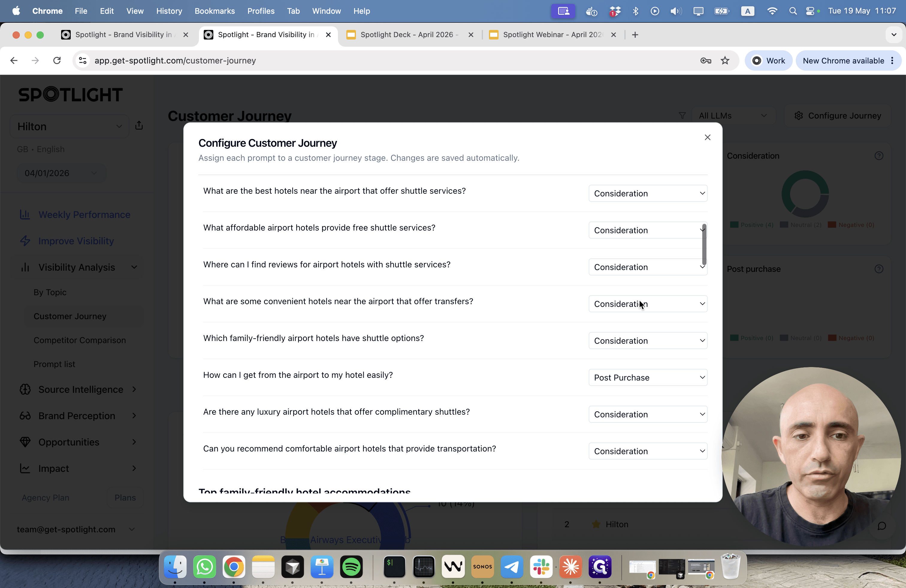
Task: Click the Chrome address bar URL
Action: pos(175,60)
